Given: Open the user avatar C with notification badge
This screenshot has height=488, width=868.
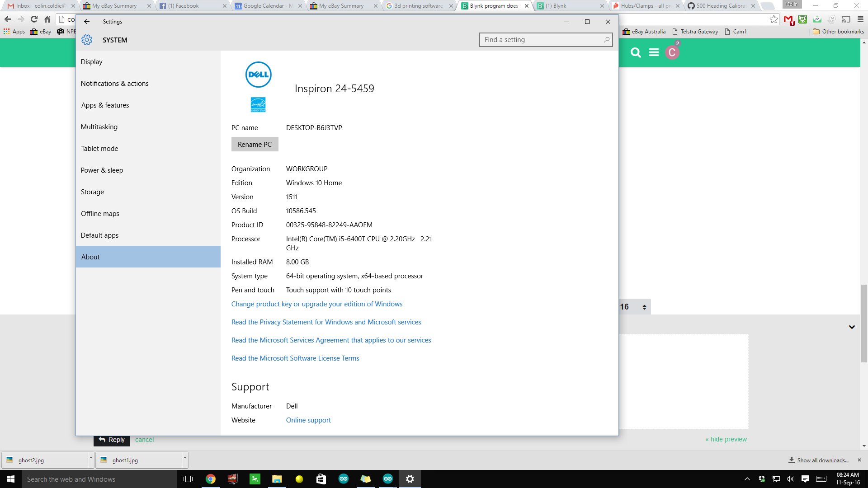Looking at the screenshot, I should [x=672, y=52].
